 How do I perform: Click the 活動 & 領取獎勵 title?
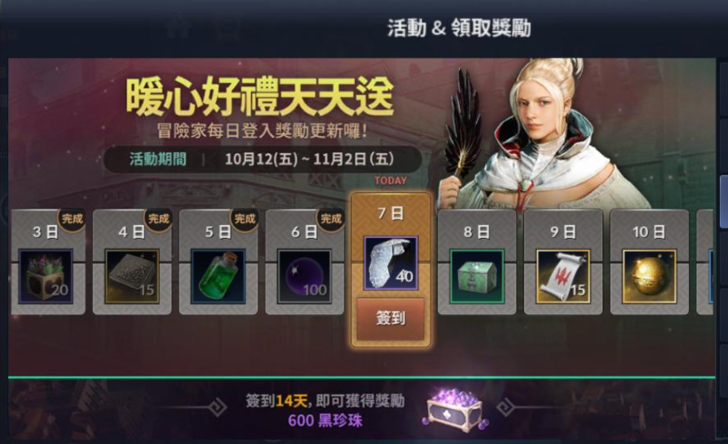tap(459, 28)
